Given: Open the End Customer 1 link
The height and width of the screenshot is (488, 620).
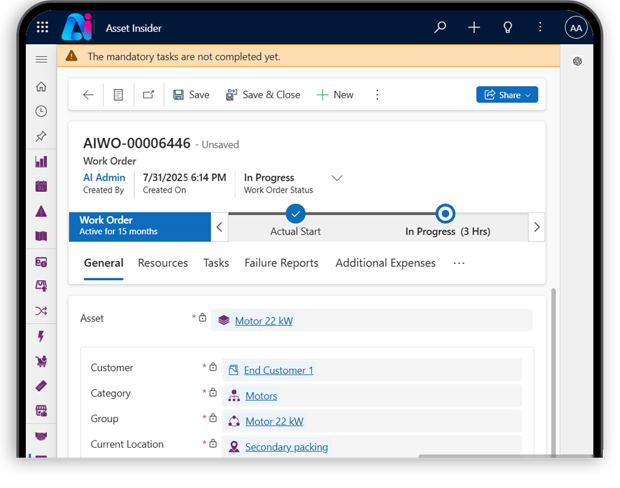Looking at the screenshot, I should [x=278, y=370].
